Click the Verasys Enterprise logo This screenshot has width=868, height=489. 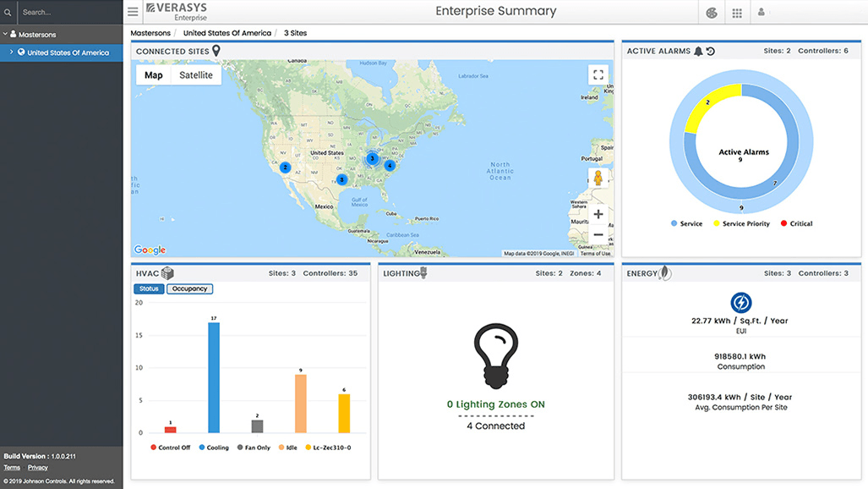point(177,12)
